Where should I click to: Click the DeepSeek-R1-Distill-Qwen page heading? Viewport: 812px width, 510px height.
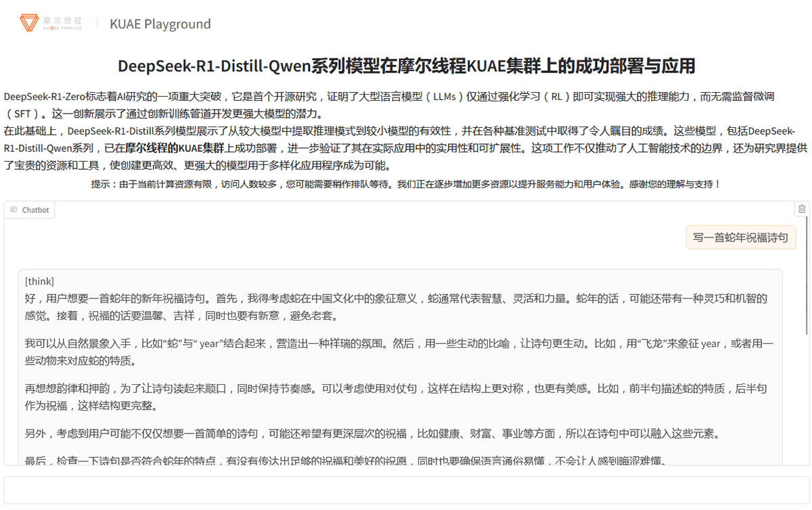406,66
